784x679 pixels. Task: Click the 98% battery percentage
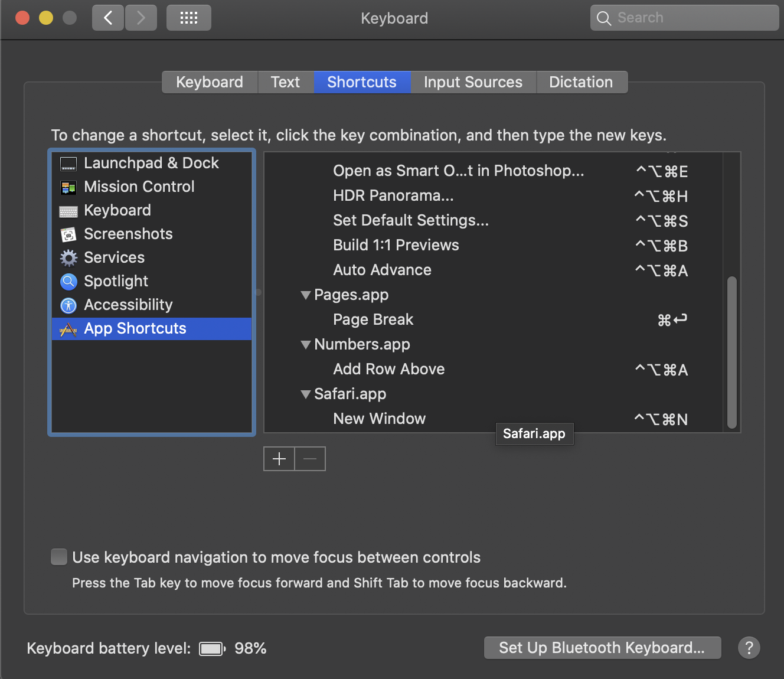click(250, 648)
